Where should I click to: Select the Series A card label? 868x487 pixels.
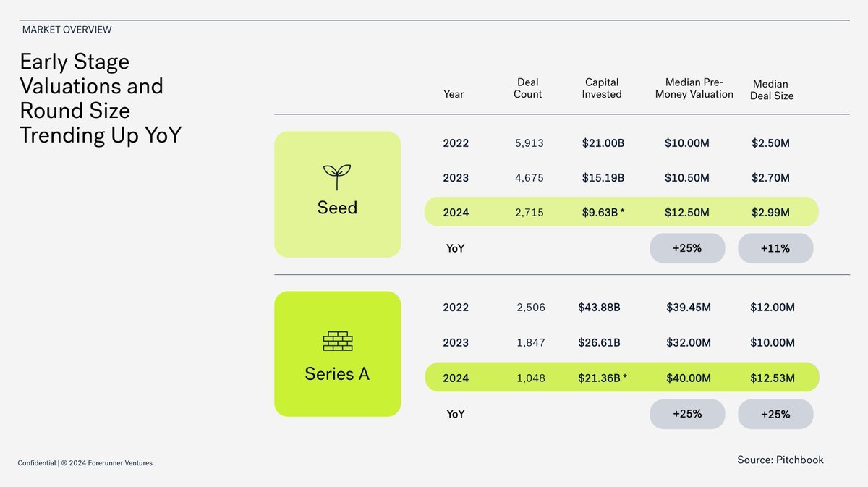[337, 374]
